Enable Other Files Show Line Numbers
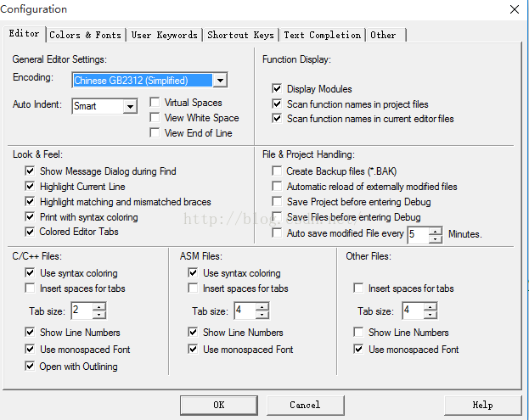This screenshot has height=420, width=529. click(358, 333)
